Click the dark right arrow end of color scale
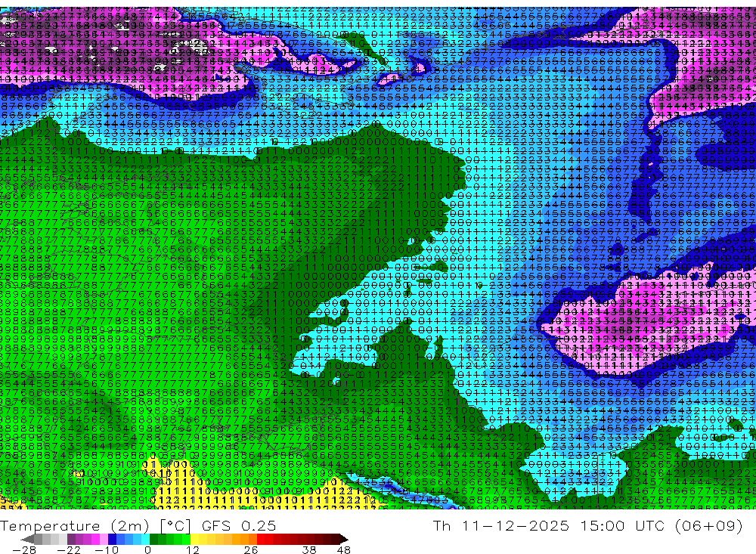The width and height of the screenshot is (756, 554). point(344,540)
